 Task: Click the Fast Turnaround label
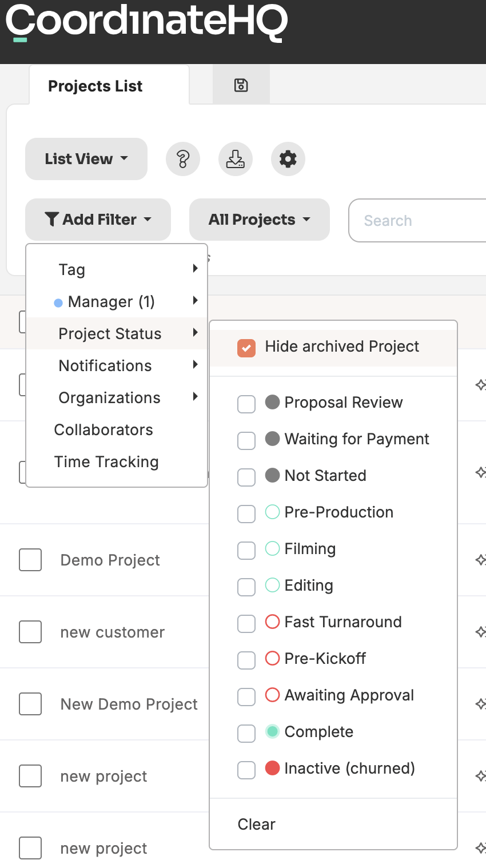pos(343,622)
